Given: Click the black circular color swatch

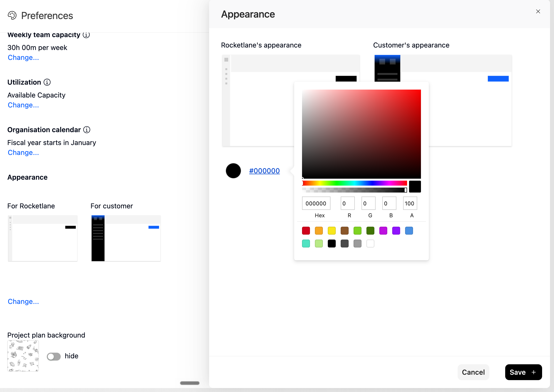Looking at the screenshot, I should [233, 171].
